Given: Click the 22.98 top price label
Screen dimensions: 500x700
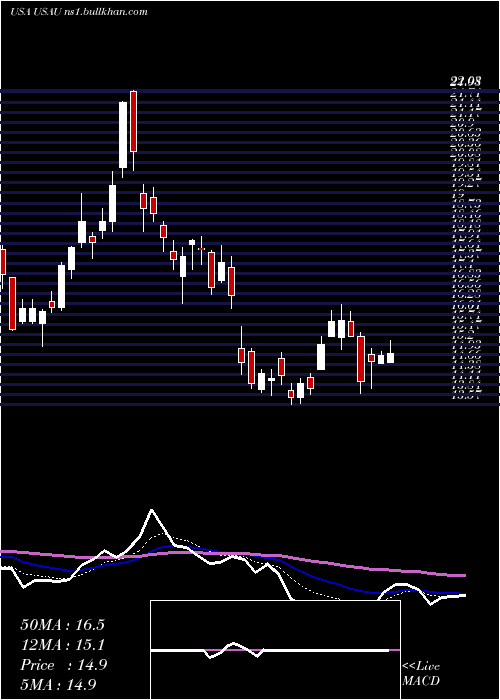Looking at the screenshot, I should coord(465,82).
